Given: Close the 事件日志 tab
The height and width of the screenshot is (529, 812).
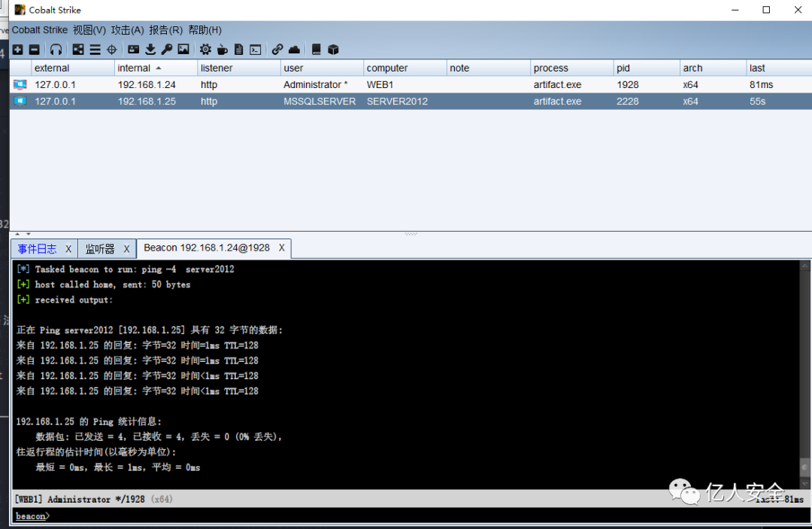Looking at the screenshot, I should pos(68,249).
